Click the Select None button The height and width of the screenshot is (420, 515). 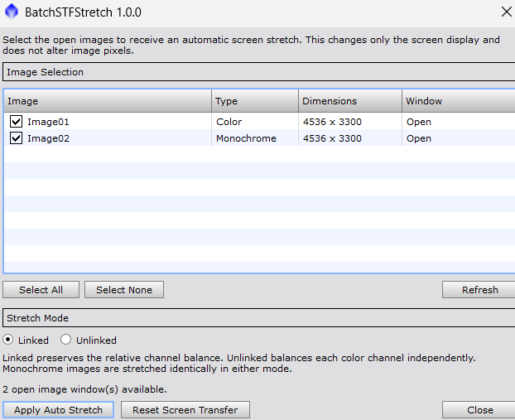tap(124, 290)
